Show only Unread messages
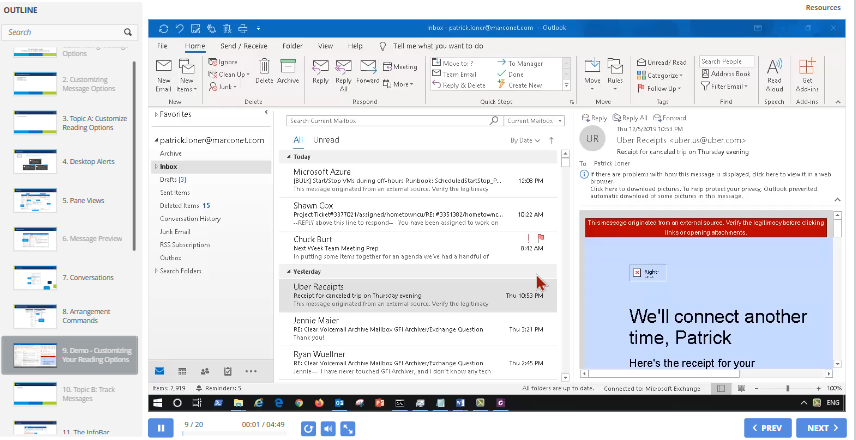Viewport: 856px width, 440px height. click(326, 140)
